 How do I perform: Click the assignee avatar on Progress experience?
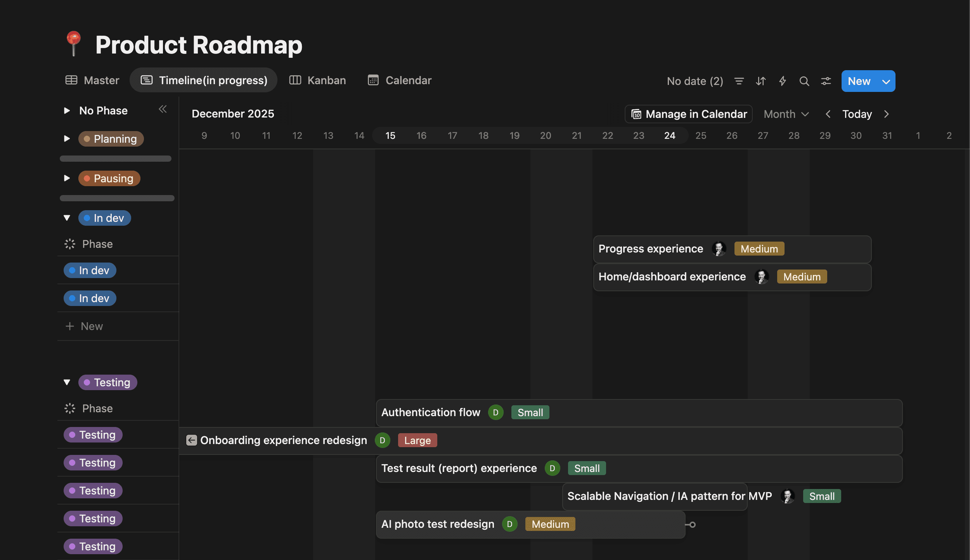pyautogui.click(x=719, y=249)
